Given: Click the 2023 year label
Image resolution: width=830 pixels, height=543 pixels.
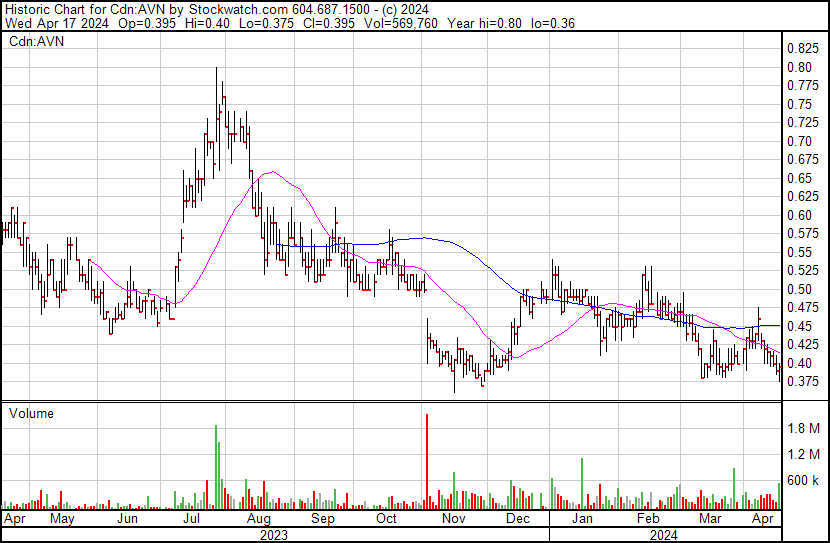Looking at the screenshot, I should 273,534.
